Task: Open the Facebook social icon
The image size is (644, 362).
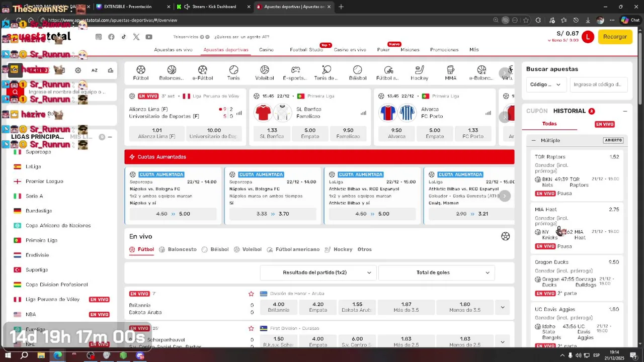Action: (111, 37)
